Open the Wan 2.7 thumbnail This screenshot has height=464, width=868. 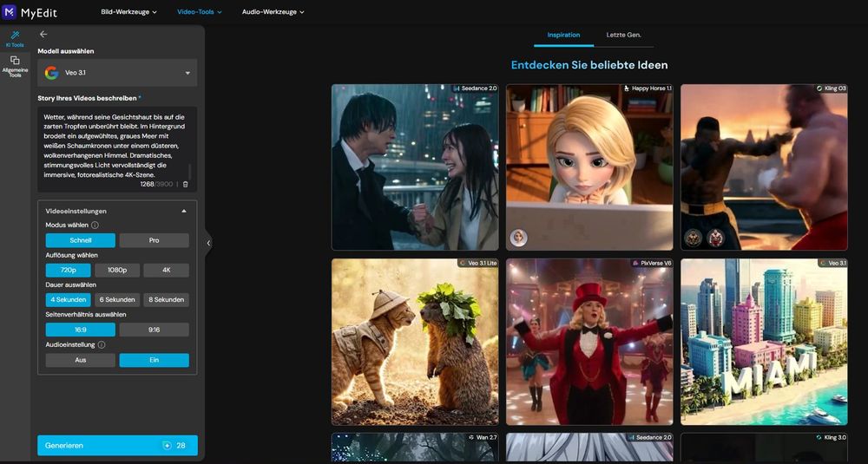pos(415,448)
